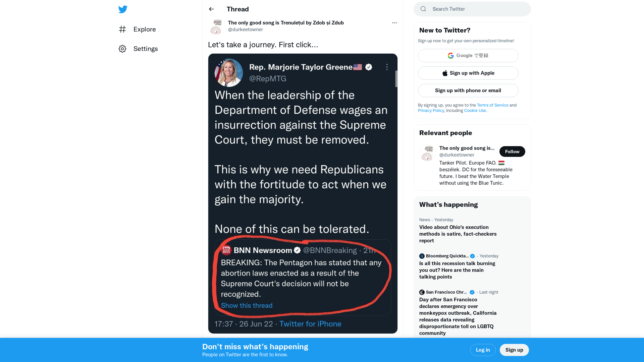644x362 pixels.
Task: Open the Privacy Policy link
Action: [431, 111]
